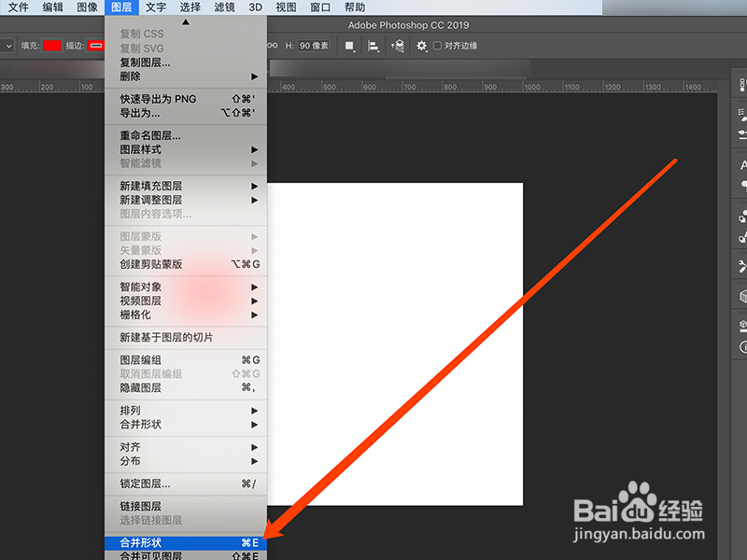Choose 创建剪贴蒙版 menu entry

pyautogui.click(x=186, y=264)
